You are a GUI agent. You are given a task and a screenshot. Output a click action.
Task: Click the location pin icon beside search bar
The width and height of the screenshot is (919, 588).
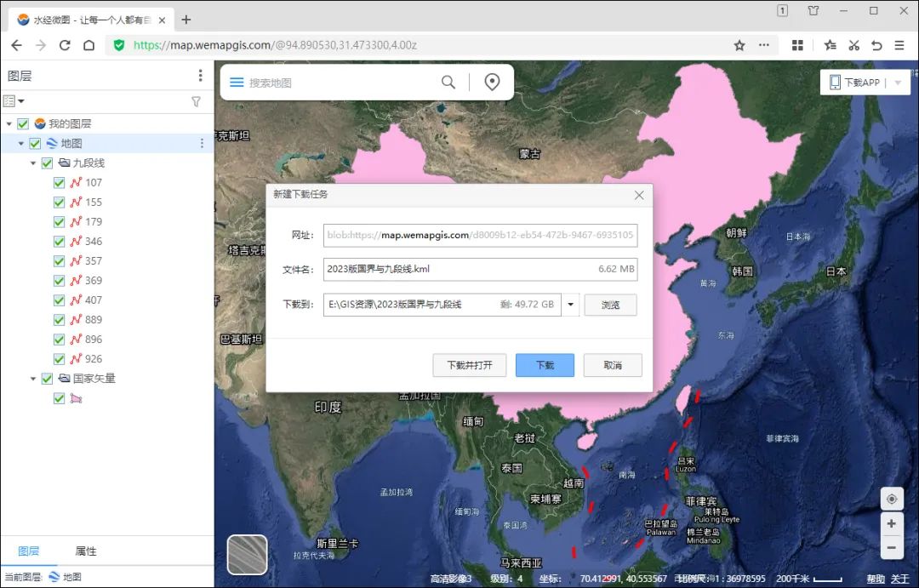pos(491,82)
